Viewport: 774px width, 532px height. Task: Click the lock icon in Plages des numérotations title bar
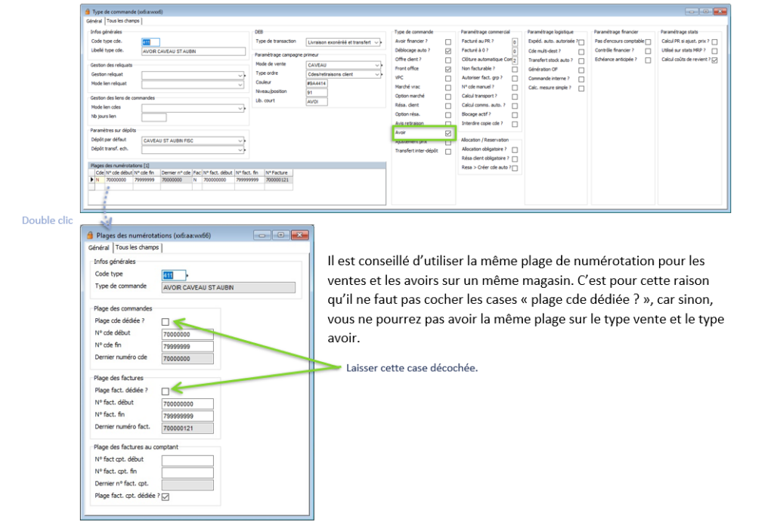pyautogui.click(x=90, y=235)
